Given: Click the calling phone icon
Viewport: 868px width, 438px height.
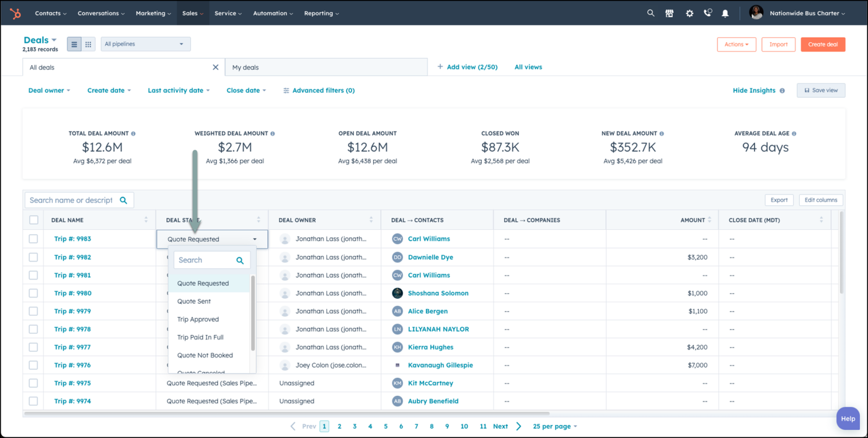Looking at the screenshot, I should (x=707, y=13).
